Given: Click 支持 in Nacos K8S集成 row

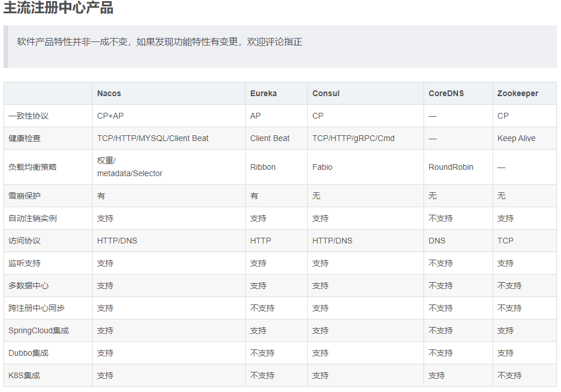Looking at the screenshot, I should tap(105, 375).
